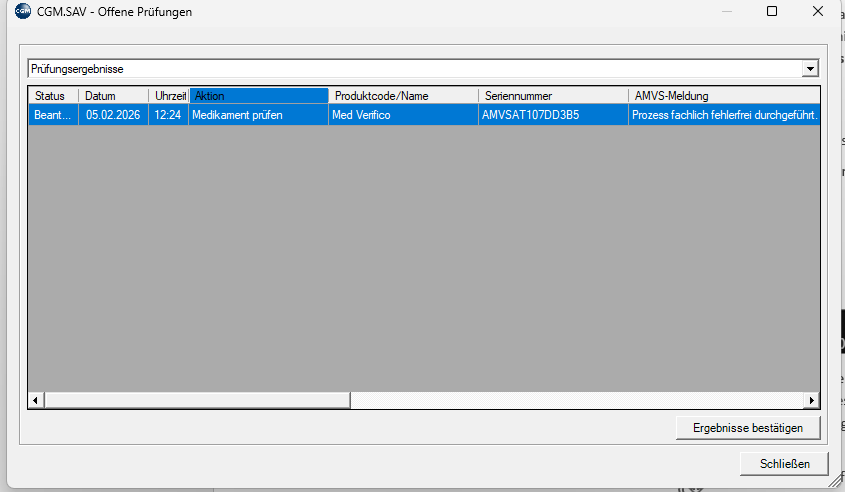Sort by the Seriennummer column header
This screenshot has height=492, width=845.
(553, 96)
